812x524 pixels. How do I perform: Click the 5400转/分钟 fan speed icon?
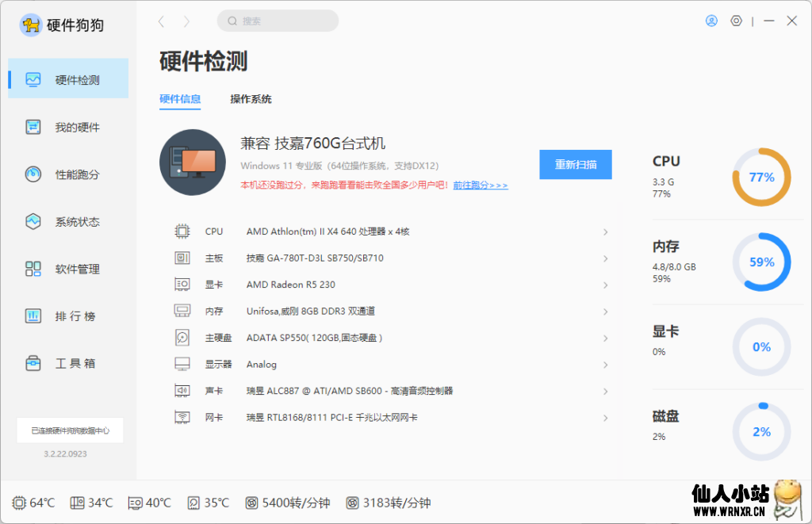[x=254, y=503]
